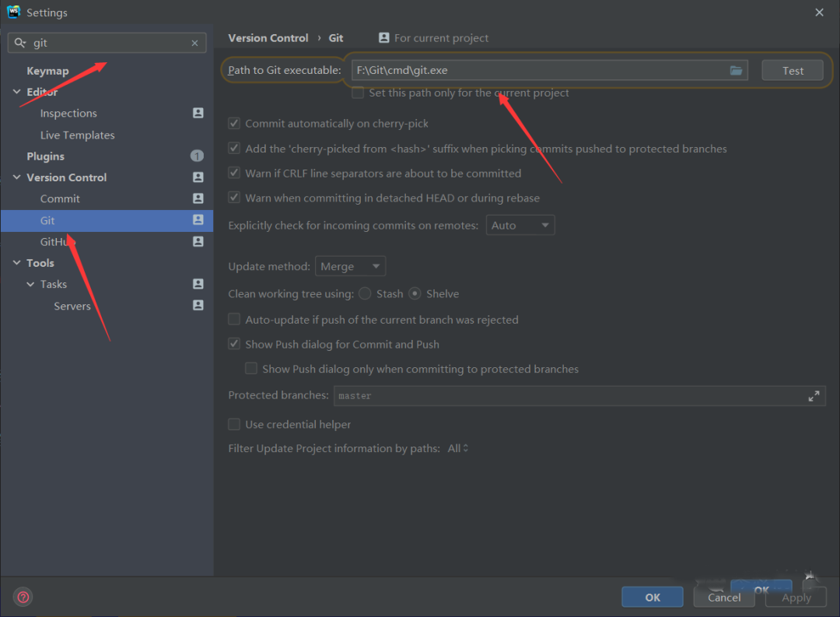Viewport: 840px width, 617px height.
Task: Click the Cancel button
Action: (x=724, y=598)
